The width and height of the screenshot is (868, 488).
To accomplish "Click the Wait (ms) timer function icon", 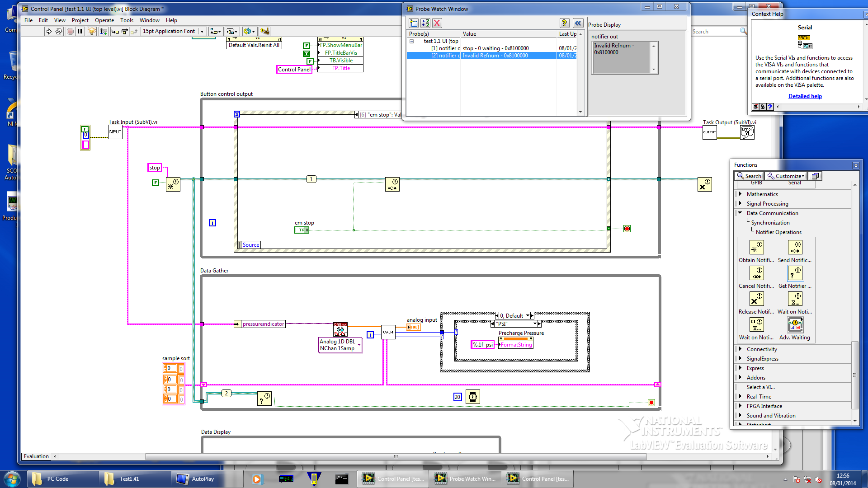I will coord(473,397).
